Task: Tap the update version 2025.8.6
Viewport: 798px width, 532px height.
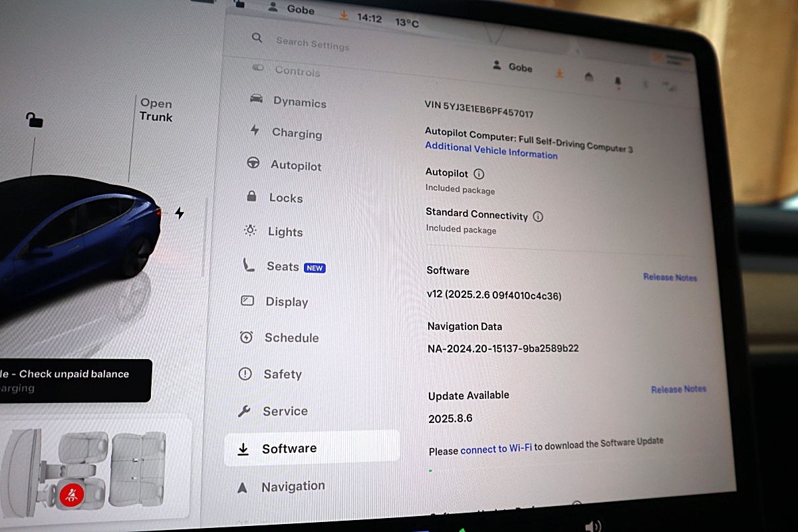Action: (450, 419)
